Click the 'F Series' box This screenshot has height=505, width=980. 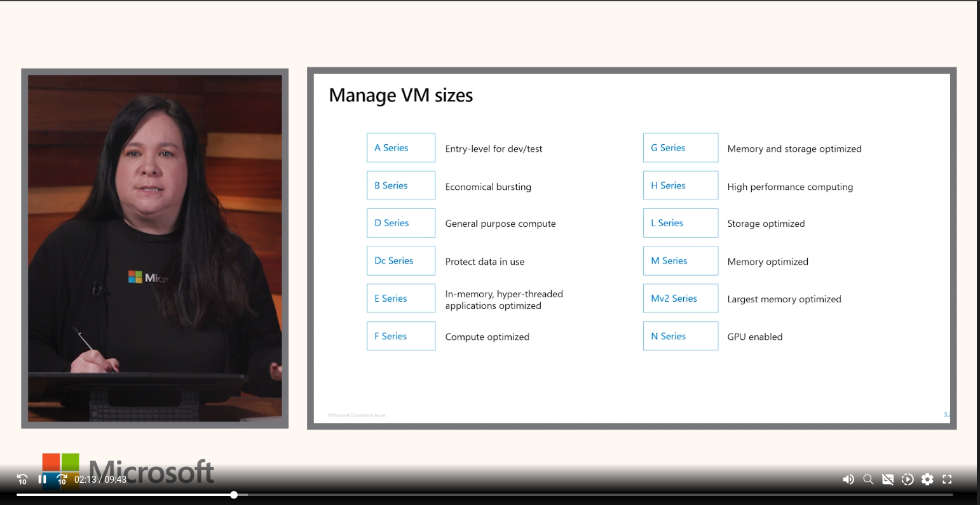pos(401,336)
